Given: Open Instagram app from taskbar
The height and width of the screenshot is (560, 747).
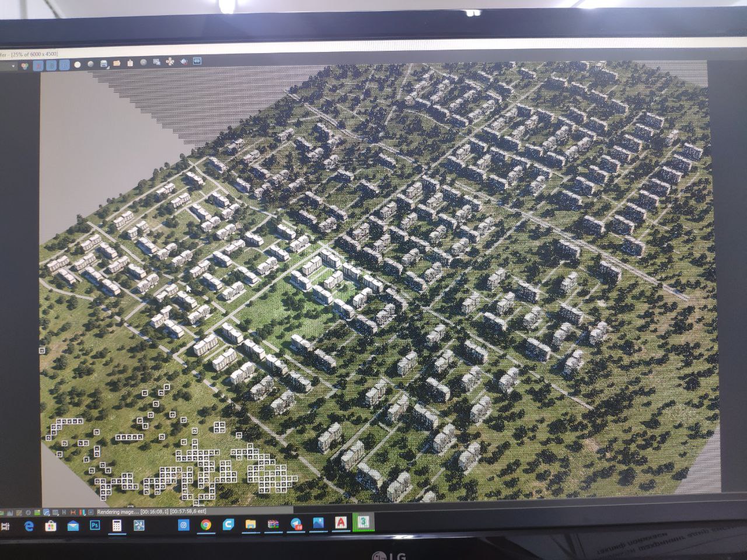Looking at the screenshot, I should coord(183,524).
